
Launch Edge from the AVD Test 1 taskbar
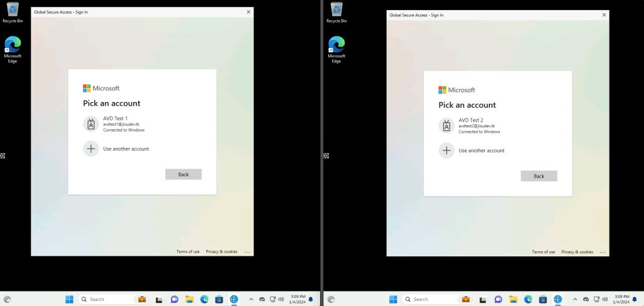tap(204, 300)
